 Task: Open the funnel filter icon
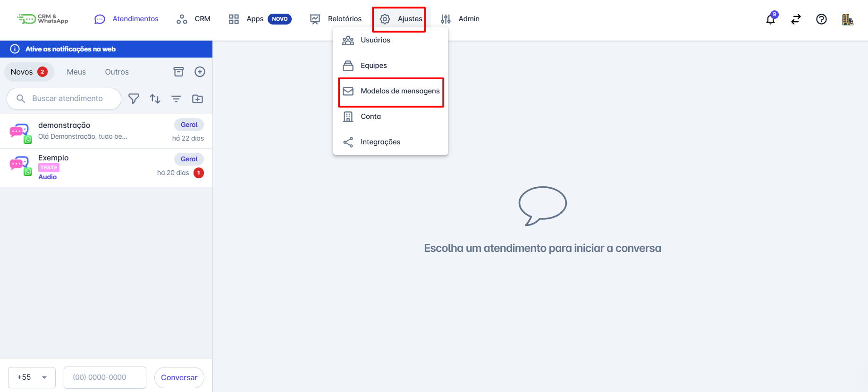134,99
